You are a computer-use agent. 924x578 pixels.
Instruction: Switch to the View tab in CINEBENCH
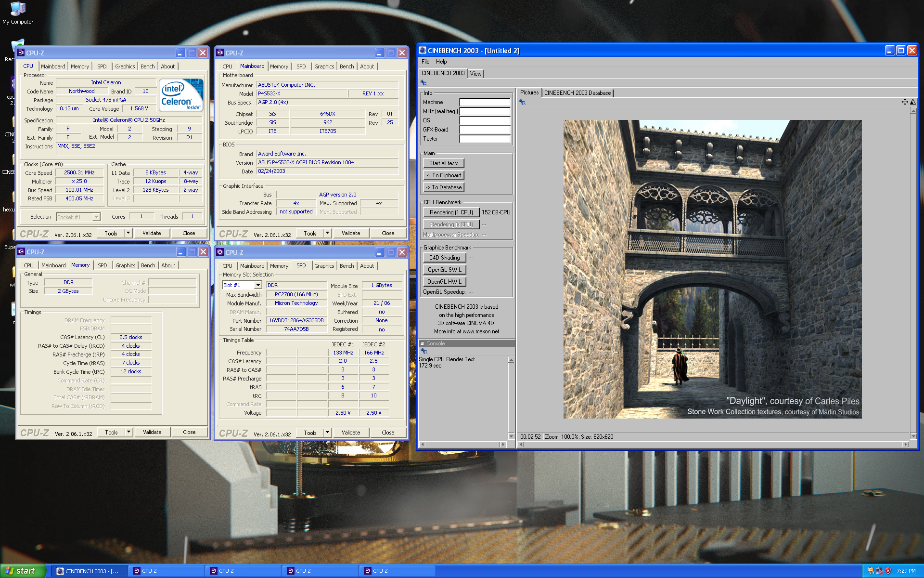(476, 74)
